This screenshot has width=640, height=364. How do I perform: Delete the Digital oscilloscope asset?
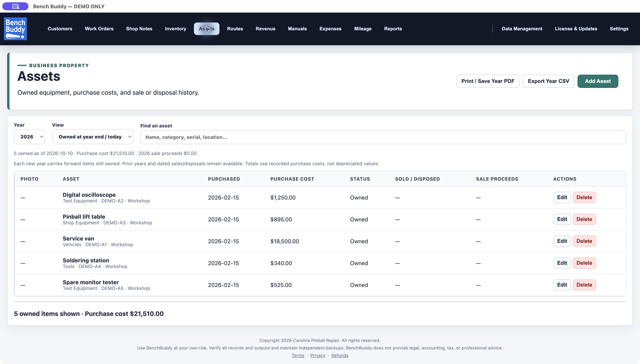584,198
